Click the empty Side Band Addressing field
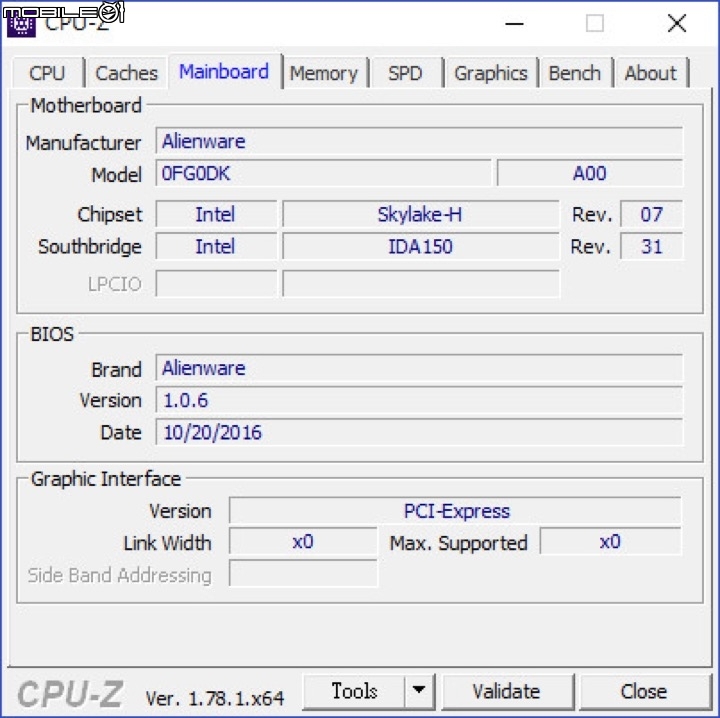 tap(303, 573)
